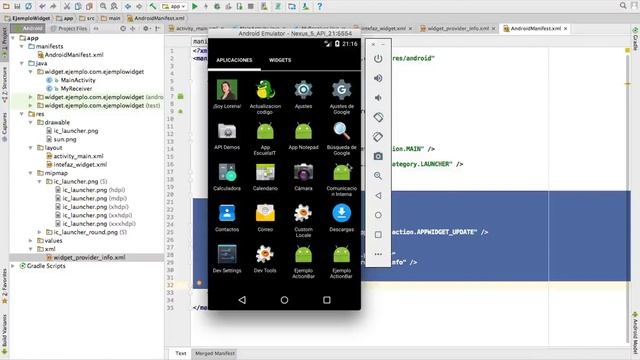Collapse the manifests folder node
640x360 pixels.
pos(22,47)
